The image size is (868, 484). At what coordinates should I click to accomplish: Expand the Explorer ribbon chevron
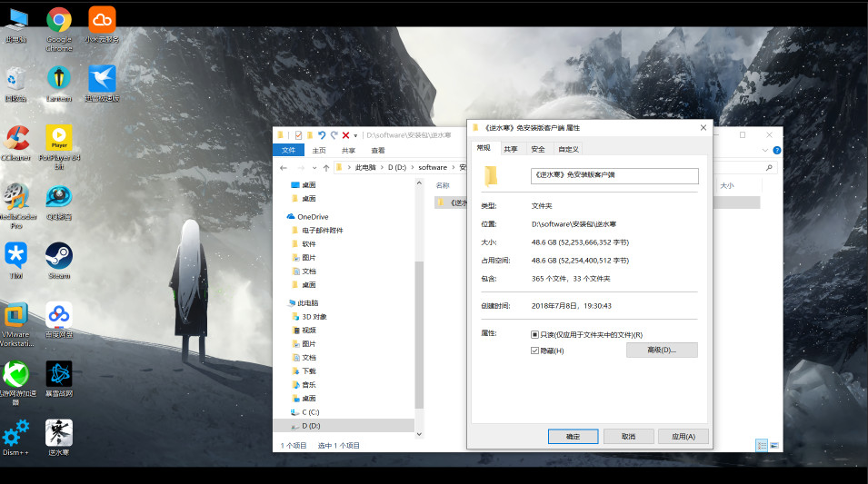click(x=765, y=151)
